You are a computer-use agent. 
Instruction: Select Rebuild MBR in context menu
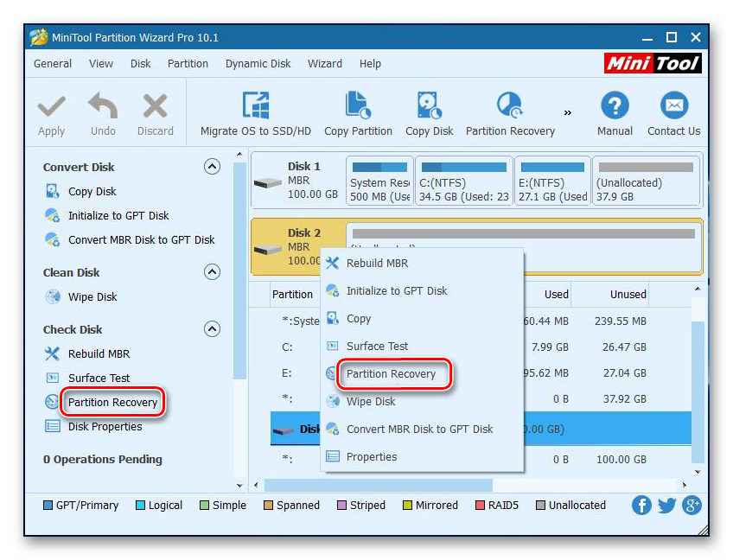pyautogui.click(x=377, y=264)
